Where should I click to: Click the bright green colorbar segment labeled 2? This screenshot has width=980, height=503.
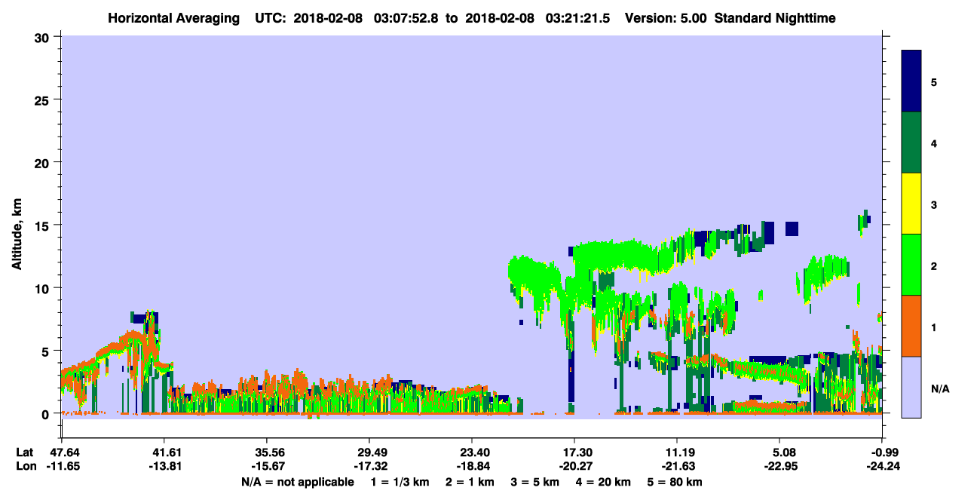tap(911, 265)
